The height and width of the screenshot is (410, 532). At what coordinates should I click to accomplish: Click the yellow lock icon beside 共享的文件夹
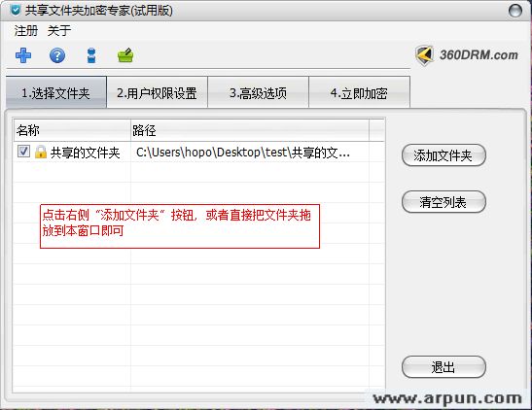[x=41, y=152]
